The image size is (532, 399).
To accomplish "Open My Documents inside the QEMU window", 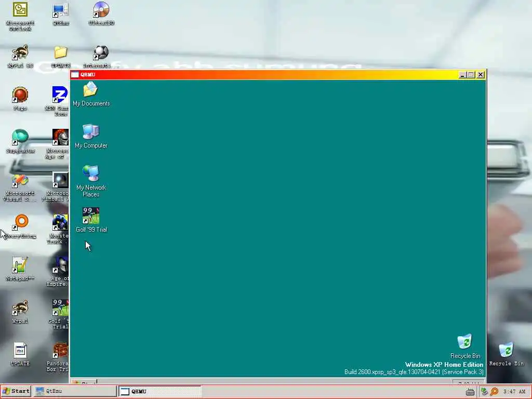I will tap(91, 94).
